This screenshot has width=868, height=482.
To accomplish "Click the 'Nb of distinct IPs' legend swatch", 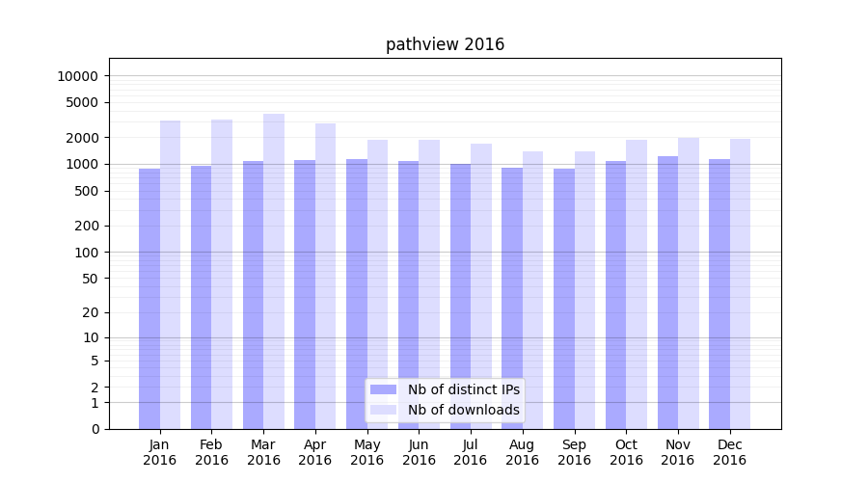I will (384, 389).
